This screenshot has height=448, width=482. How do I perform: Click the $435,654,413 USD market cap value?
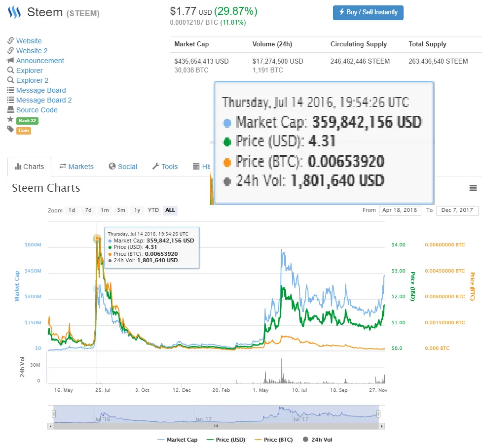point(201,62)
